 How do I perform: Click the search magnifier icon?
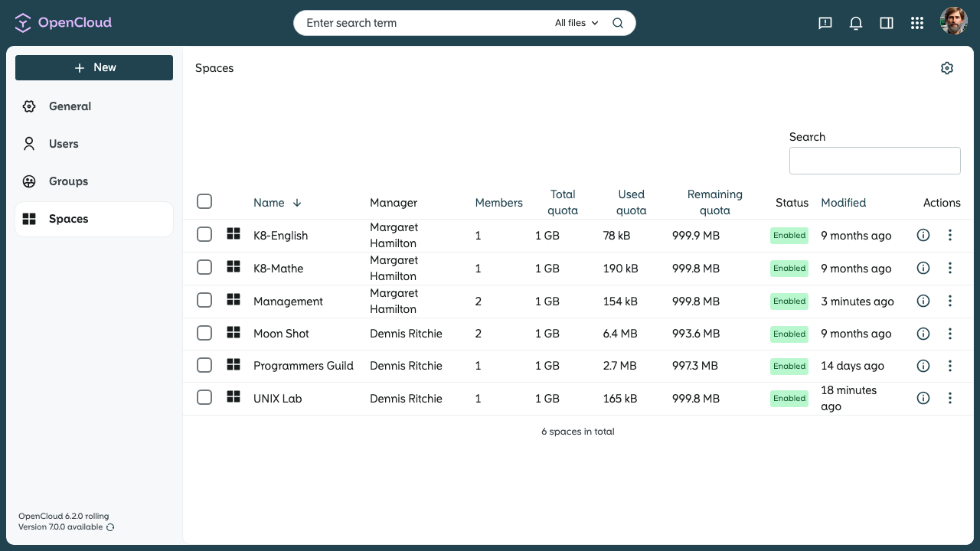(618, 23)
